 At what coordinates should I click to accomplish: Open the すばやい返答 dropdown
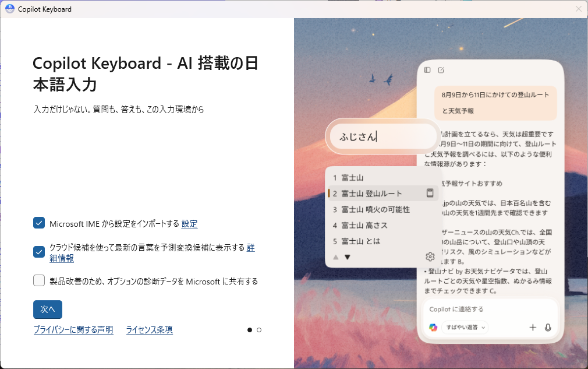point(466,327)
